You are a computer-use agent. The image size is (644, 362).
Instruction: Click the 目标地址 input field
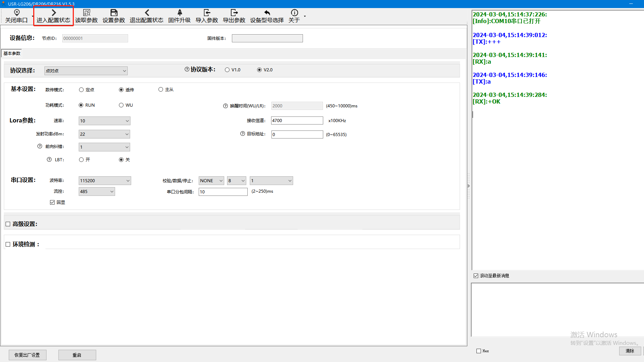point(297,135)
